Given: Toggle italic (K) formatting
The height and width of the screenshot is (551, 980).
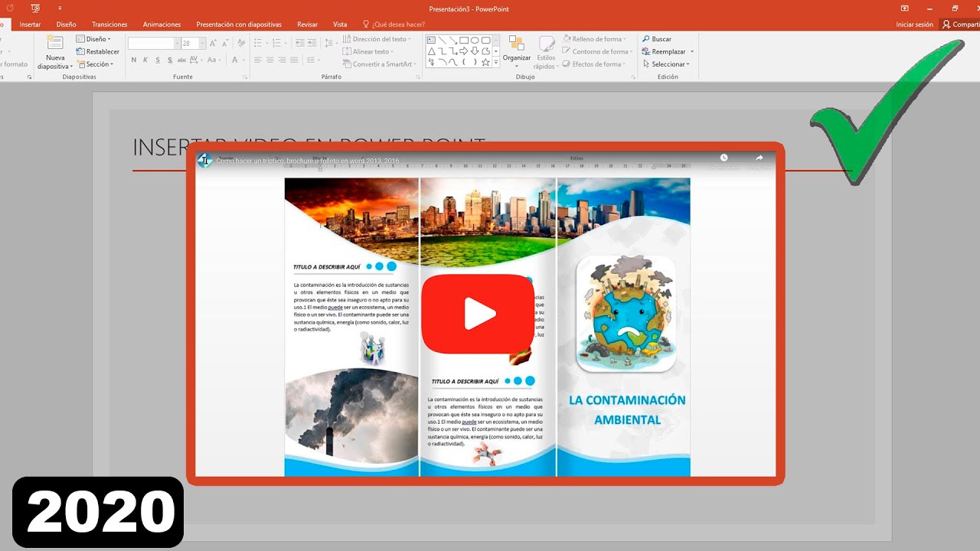Looking at the screenshot, I should [x=145, y=60].
